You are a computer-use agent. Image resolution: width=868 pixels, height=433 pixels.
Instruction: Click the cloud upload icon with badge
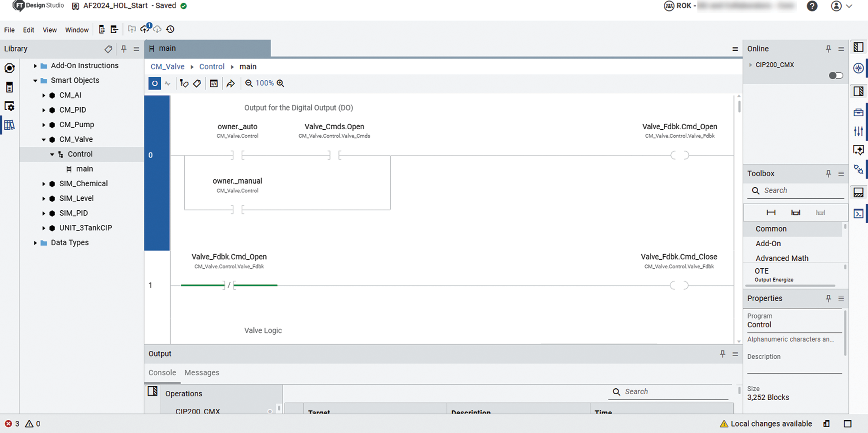[x=145, y=28]
